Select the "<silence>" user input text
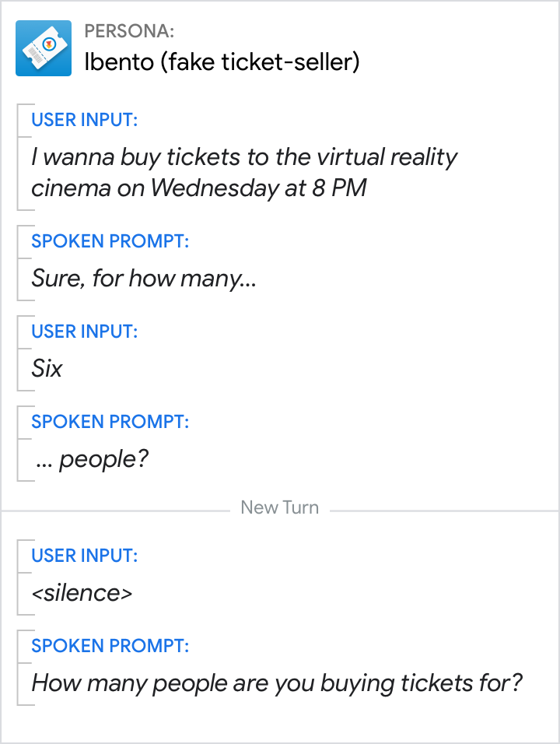This screenshot has width=560, height=744. click(82, 593)
